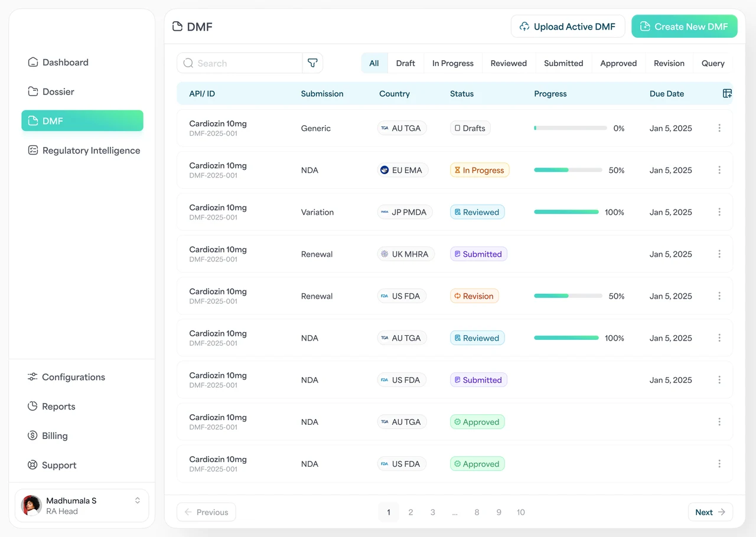Switch to the Submitted tab
The width and height of the screenshot is (756, 537).
pos(563,63)
